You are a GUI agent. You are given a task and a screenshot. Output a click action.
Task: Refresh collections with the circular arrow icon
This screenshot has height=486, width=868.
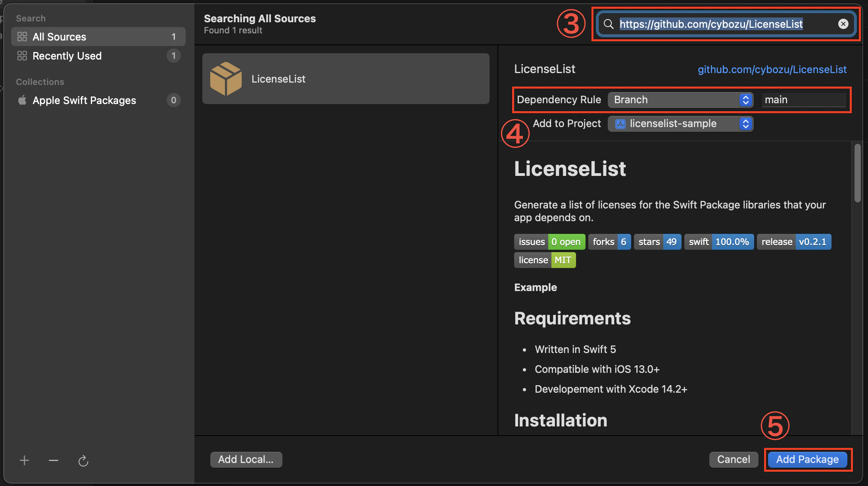83,461
